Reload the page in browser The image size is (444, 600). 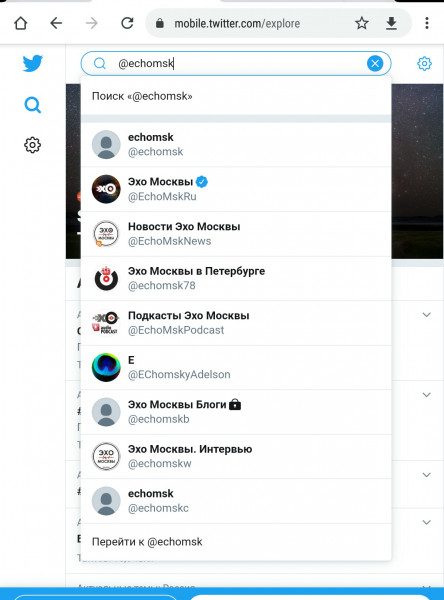point(127,23)
